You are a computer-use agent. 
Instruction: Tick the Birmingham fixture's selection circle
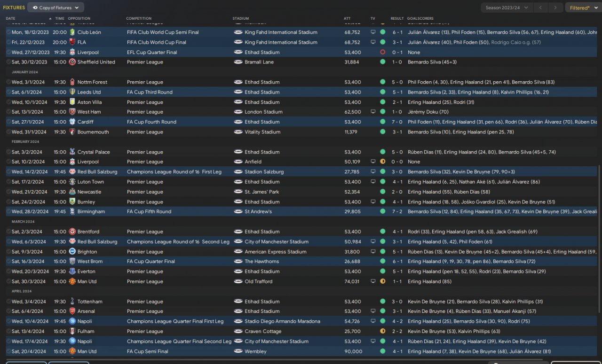8,211
